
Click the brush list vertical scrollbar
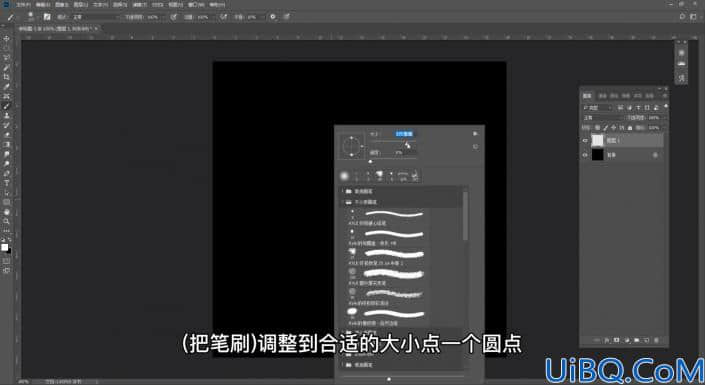465,216
